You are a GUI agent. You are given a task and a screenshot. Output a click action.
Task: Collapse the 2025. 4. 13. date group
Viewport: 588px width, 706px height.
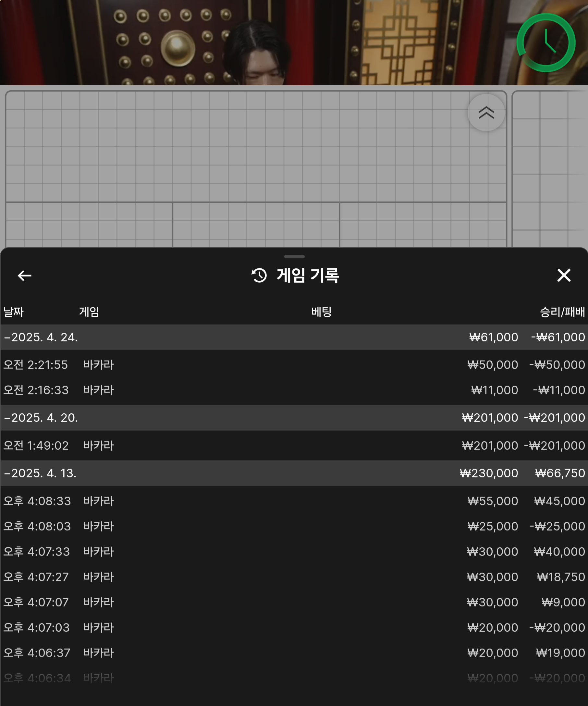(x=40, y=473)
